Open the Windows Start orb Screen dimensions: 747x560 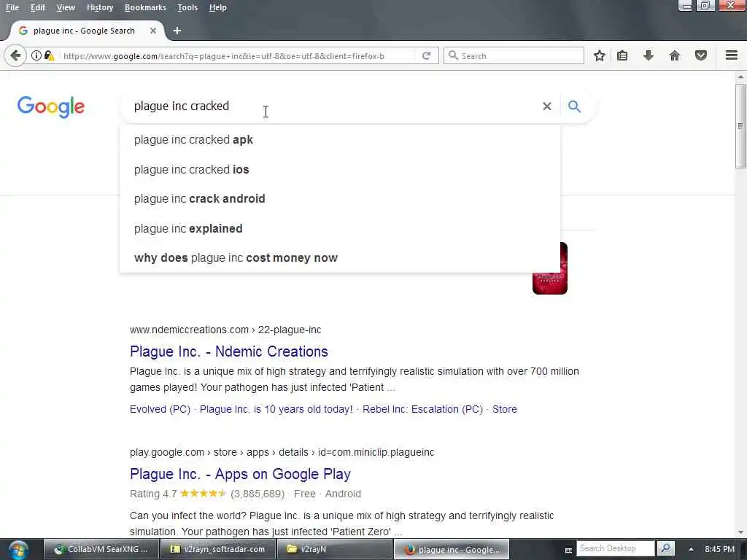[x=18, y=550]
